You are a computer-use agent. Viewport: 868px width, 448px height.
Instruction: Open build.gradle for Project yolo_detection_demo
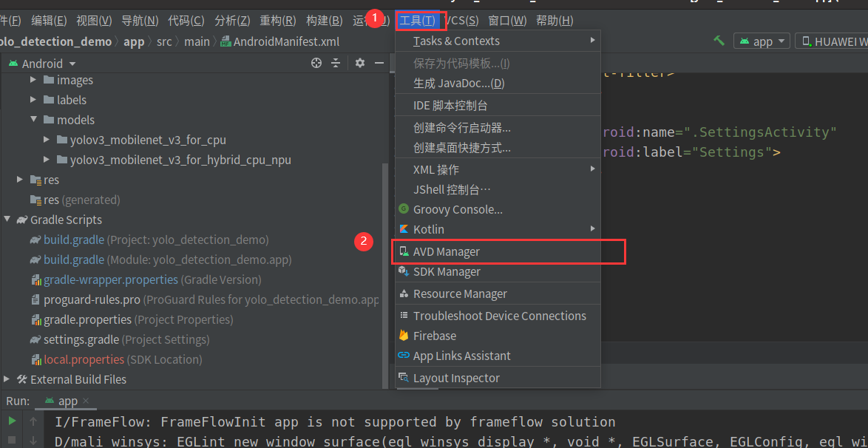(x=149, y=240)
